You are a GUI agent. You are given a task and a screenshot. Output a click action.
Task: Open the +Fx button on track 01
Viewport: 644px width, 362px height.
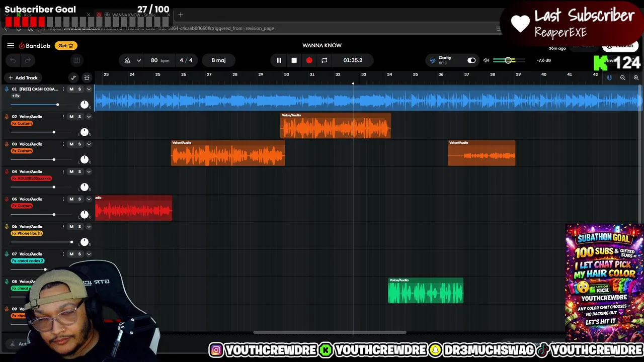click(16, 96)
